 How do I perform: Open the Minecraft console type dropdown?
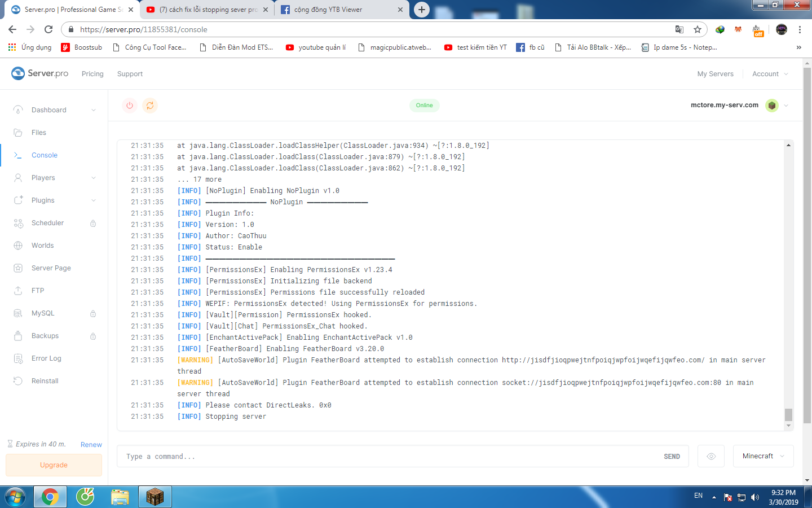pos(764,456)
